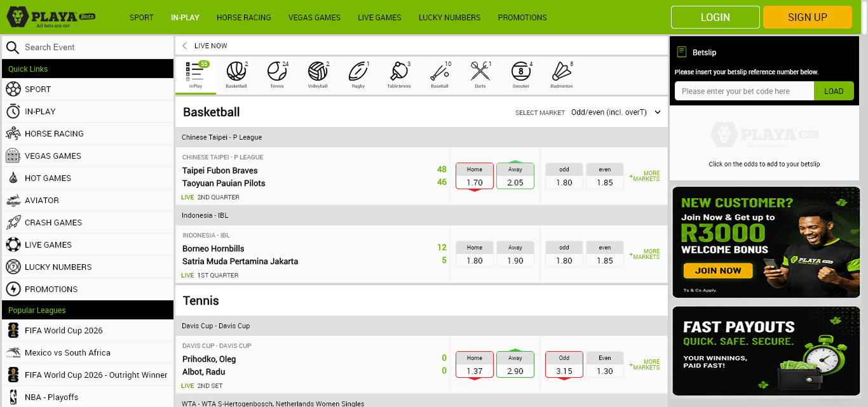Select Away 1.90 for Satria Muda Jakarta
868x407 pixels.
(x=515, y=254)
